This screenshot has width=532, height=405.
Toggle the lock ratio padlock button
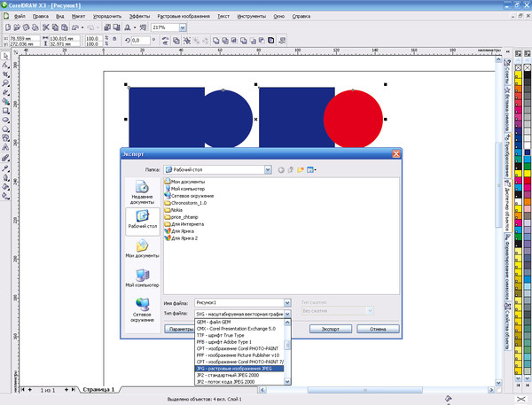(x=114, y=39)
